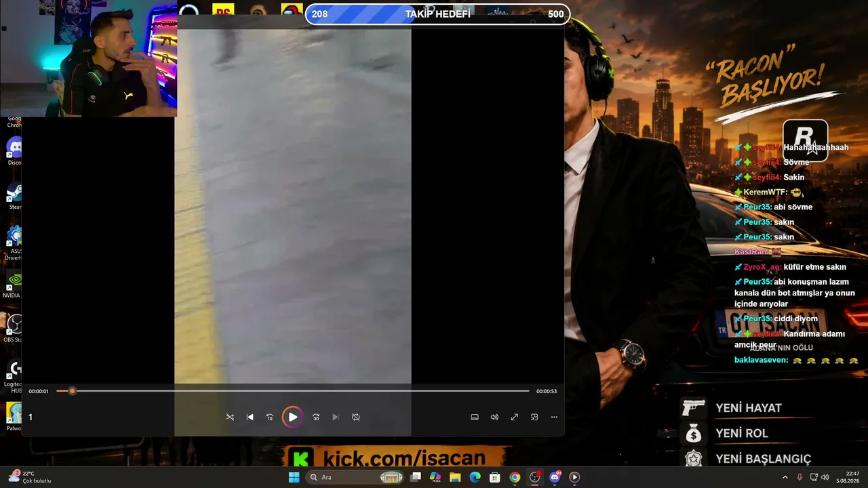Click the taskbar search box
The width and height of the screenshot is (868, 488).
(355, 477)
